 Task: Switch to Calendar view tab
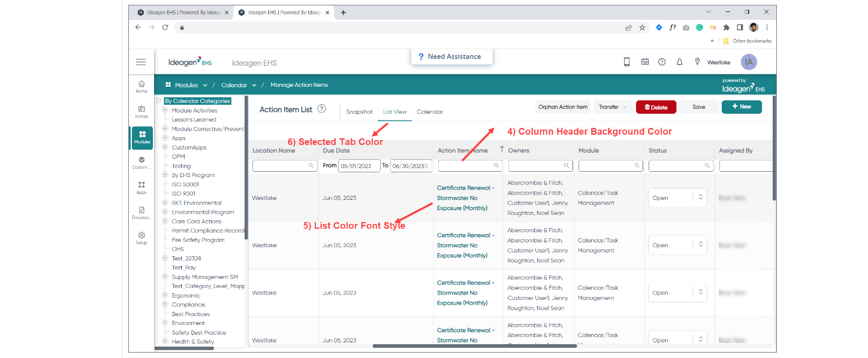point(430,112)
